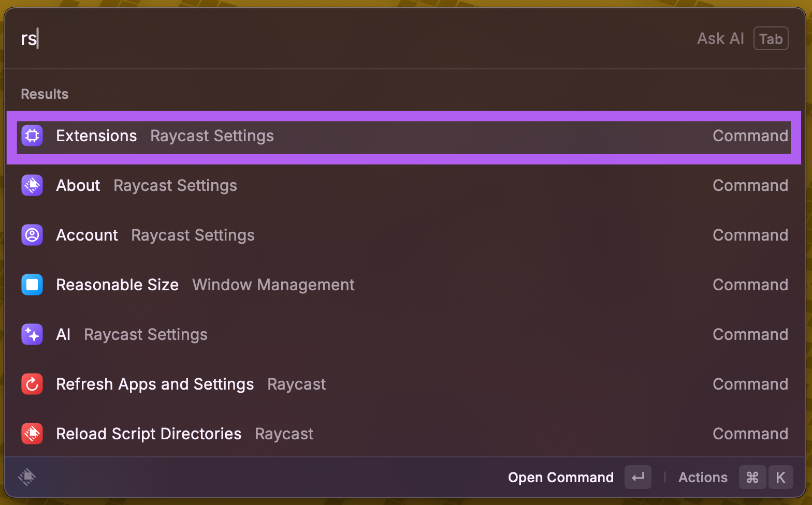Screen dimensions: 812x505
Task: Click the Reasonable Size blue square icon
Action: pyautogui.click(x=32, y=285)
